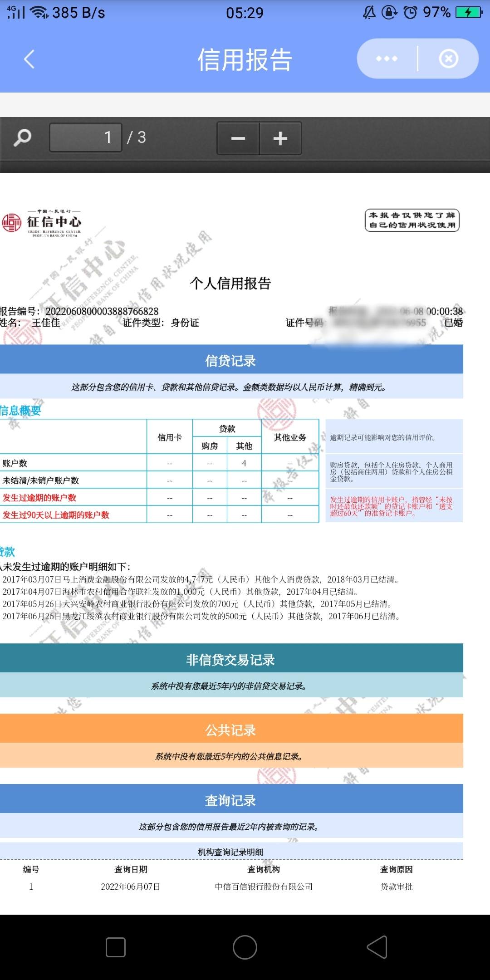Tap the query reason 贷款审批

pyautogui.click(x=397, y=887)
